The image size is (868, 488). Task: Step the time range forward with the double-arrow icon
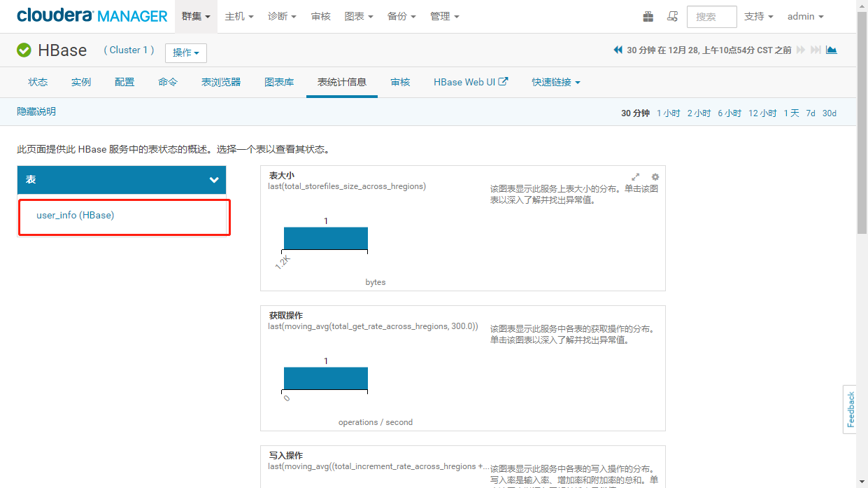(801, 50)
